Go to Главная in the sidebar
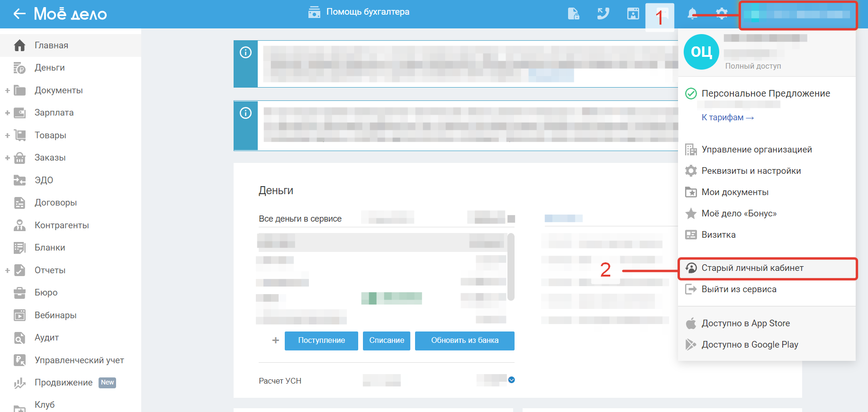Image resolution: width=868 pixels, height=412 pixels. click(71, 45)
